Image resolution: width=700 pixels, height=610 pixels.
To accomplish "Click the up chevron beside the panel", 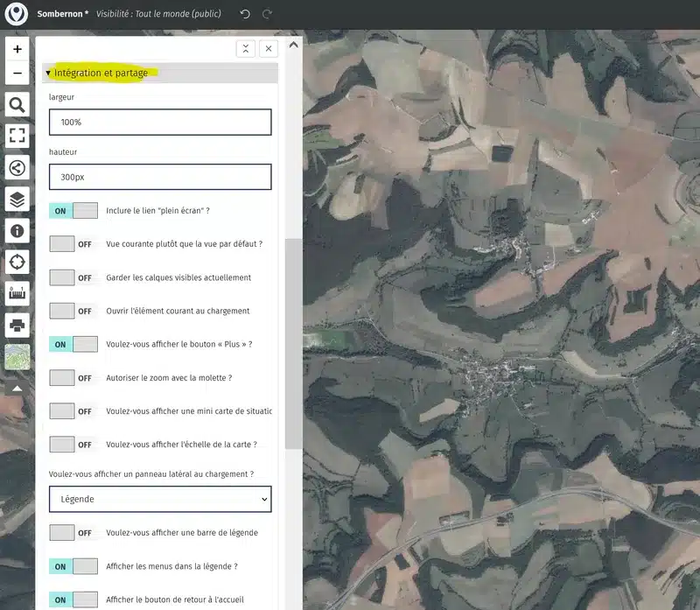I will coord(293,45).
